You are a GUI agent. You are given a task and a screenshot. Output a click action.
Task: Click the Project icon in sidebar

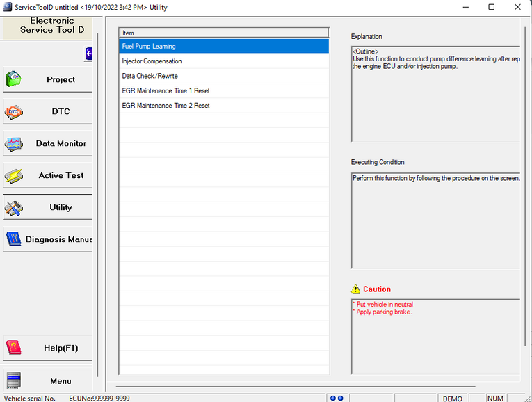pos(14,79)
